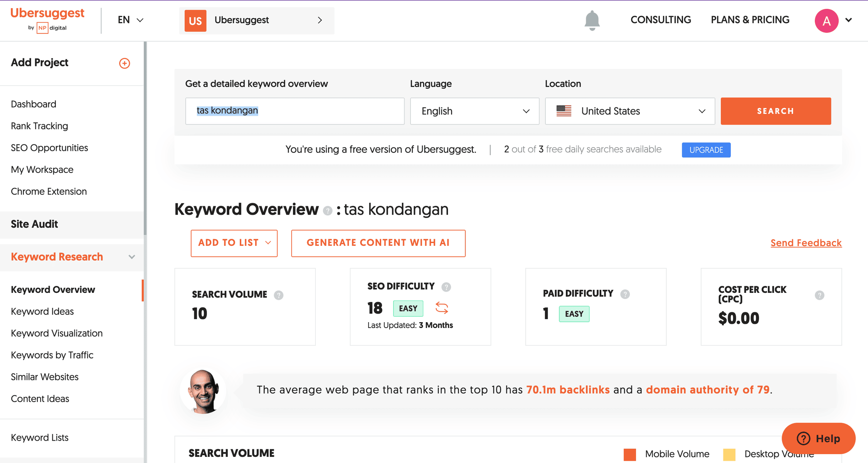This screenshot has height=463, width=868.
Task: Click the Ubersuggest logo
Action: point(47,20)
